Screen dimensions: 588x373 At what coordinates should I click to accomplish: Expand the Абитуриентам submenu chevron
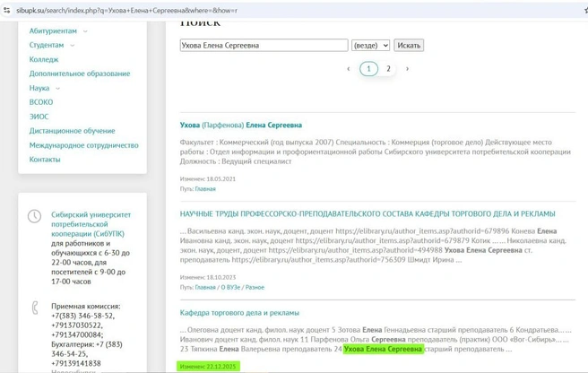[85, 31]
